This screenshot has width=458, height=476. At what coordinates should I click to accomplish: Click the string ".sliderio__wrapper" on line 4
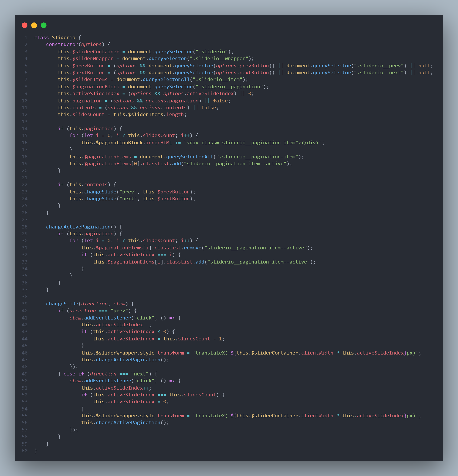(x=219, y=58)
